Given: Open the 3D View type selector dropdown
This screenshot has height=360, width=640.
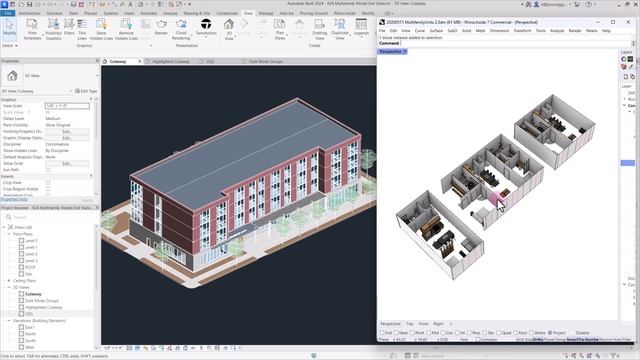Looking at the screenshot, I should pyautogui.click(x=97, y=76).
